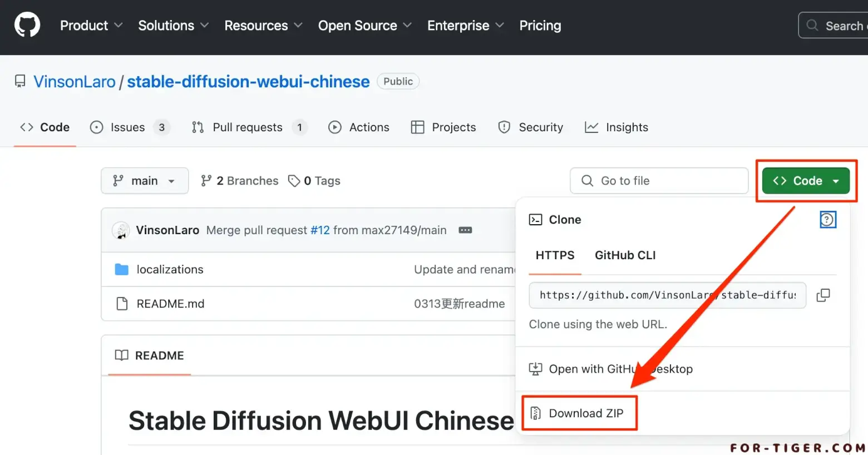This screenshot has height=455, width=868.
Task: Go to the Pricing page
Action: point(540,26)
